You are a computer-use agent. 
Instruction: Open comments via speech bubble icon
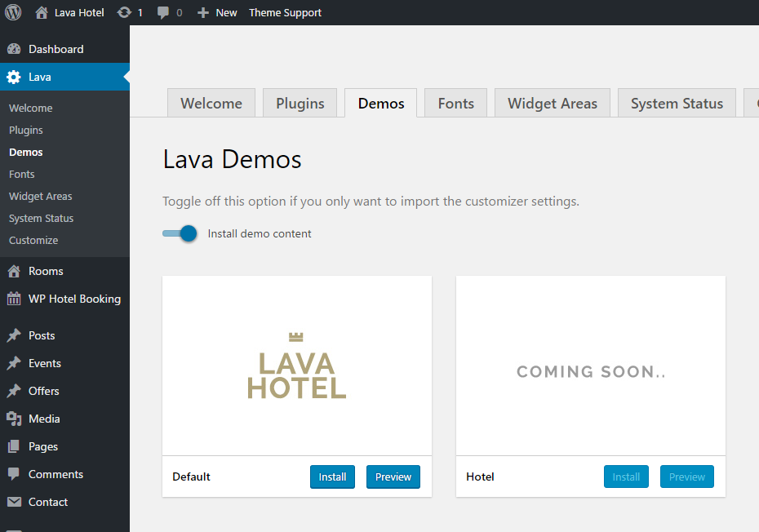pos(163,12)
